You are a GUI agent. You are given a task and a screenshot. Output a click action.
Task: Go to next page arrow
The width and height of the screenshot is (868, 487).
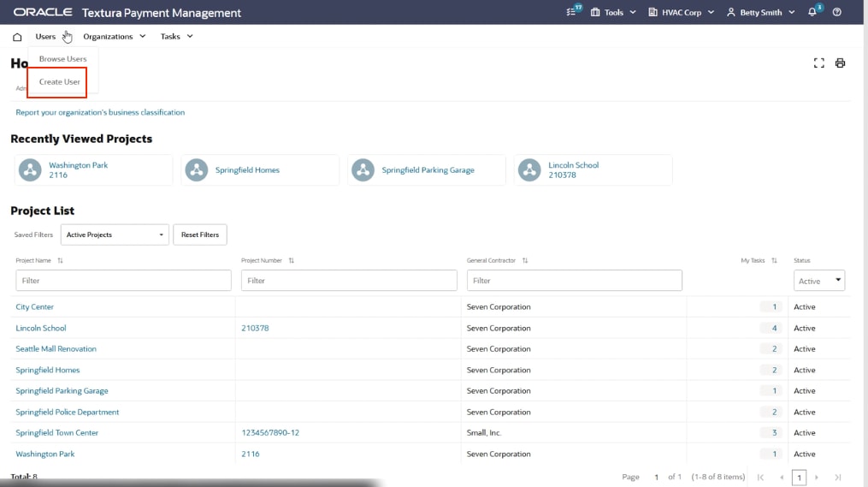pos(817,477)
